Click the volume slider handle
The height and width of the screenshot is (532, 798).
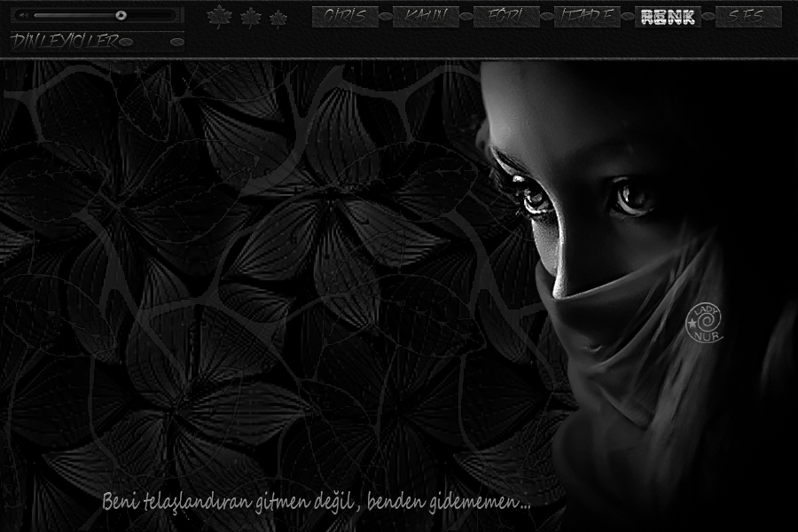pyautogui.click(x=120, y=15)
